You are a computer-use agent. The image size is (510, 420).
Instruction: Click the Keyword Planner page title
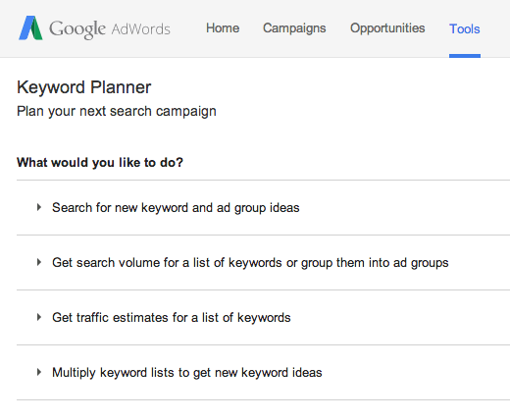(84, 87)
